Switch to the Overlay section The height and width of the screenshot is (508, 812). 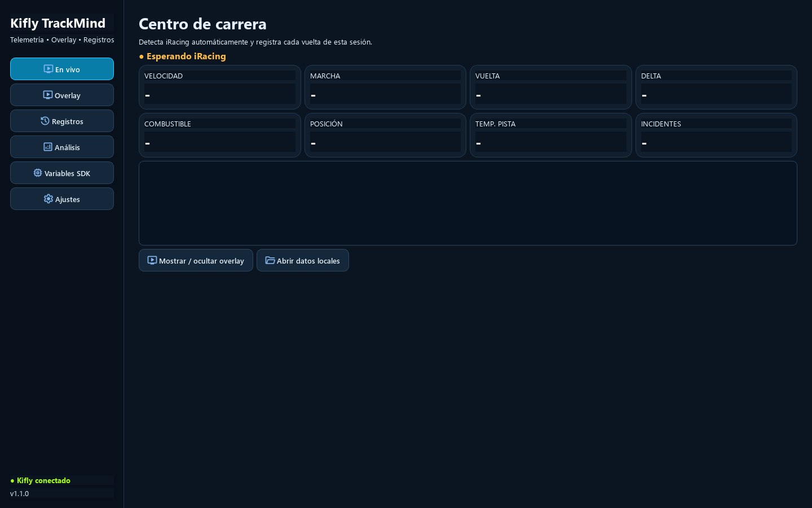[62, 95]
